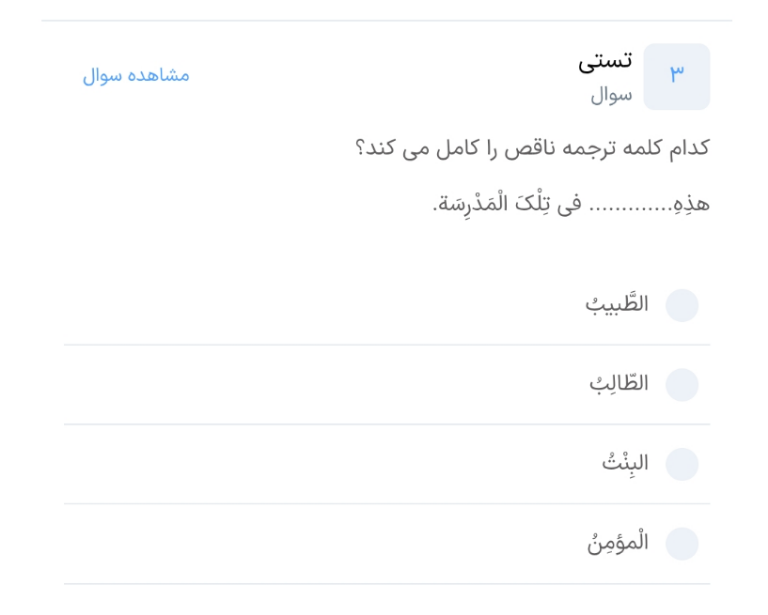Click the الطَّبیبُ answer label

617,304
